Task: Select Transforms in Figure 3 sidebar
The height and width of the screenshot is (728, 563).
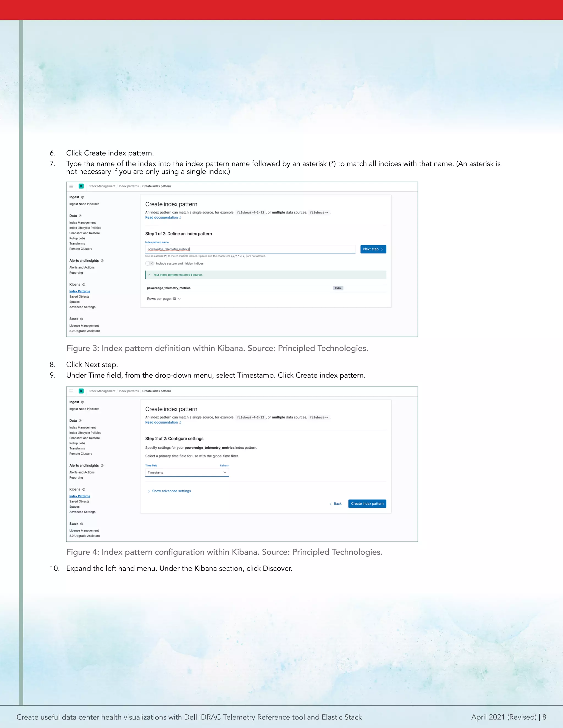Action: pos(77,244)
